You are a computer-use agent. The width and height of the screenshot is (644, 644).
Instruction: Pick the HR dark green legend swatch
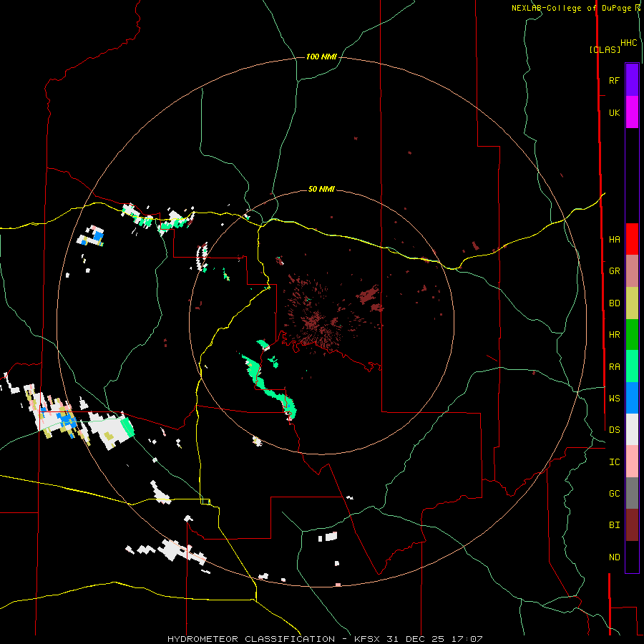pyautogui.click(x=632, y=334)
